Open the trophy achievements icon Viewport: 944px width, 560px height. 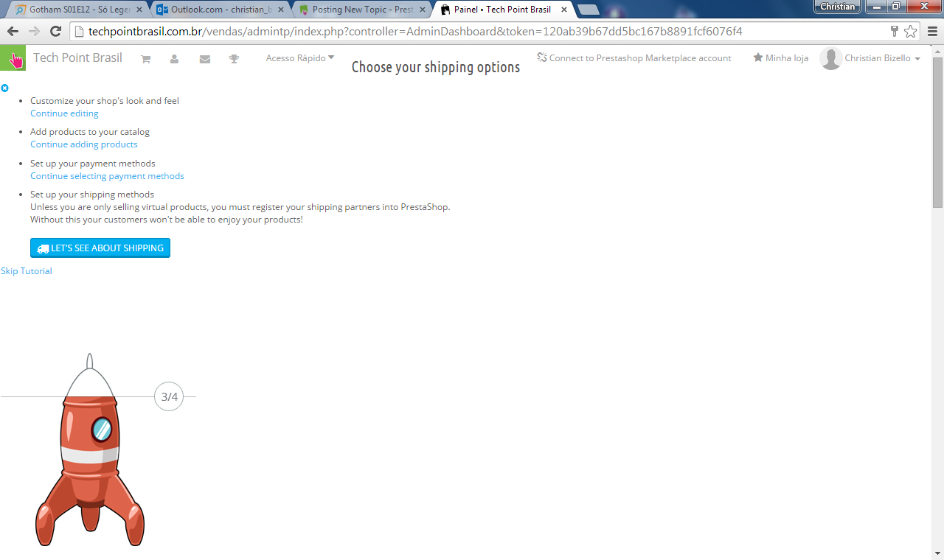click(234, 59)
